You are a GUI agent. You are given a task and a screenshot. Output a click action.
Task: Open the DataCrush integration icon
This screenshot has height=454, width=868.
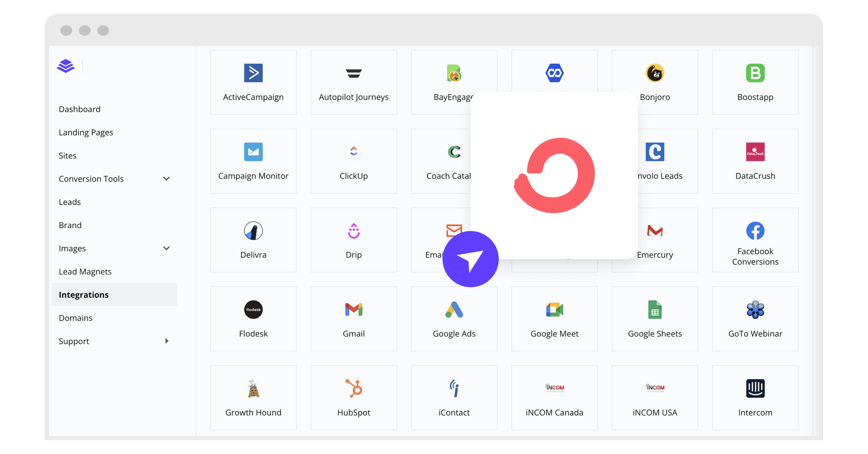[x=755, y=152]
